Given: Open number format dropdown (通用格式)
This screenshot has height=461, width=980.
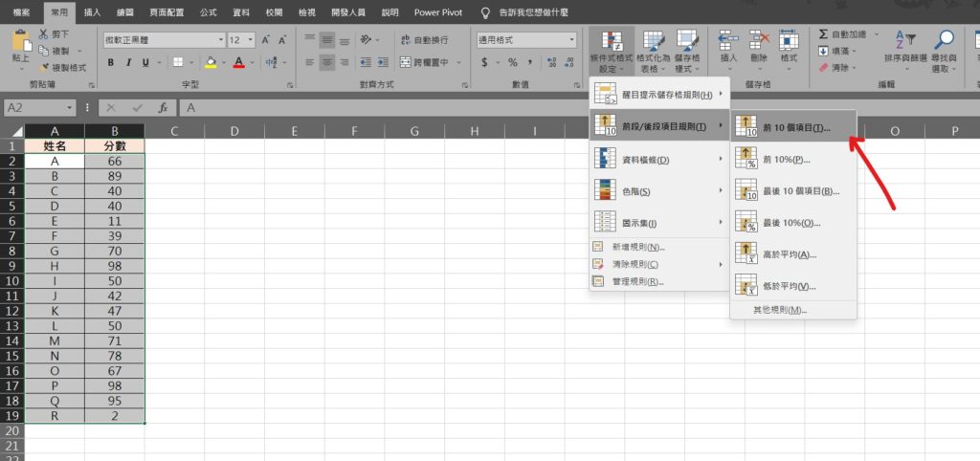Looking at the screenshot, I should click(572, 40).
